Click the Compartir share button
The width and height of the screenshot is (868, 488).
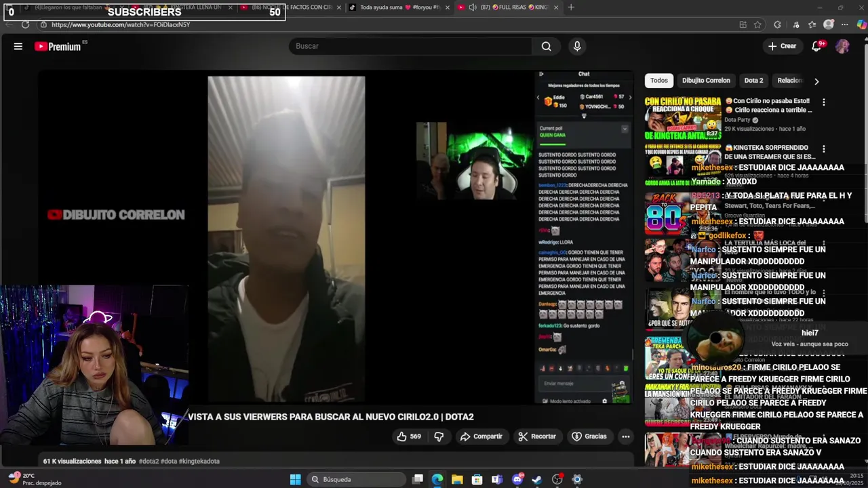coord(481,436)
